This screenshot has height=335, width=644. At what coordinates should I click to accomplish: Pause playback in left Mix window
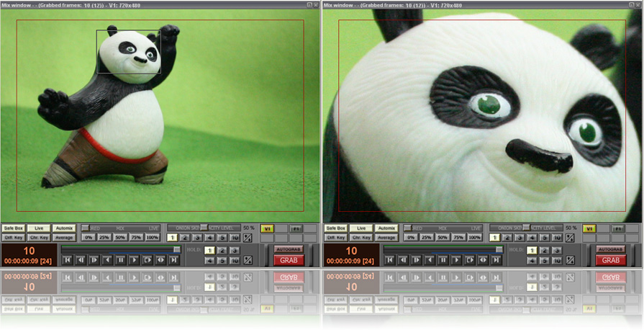coord(121,260)
